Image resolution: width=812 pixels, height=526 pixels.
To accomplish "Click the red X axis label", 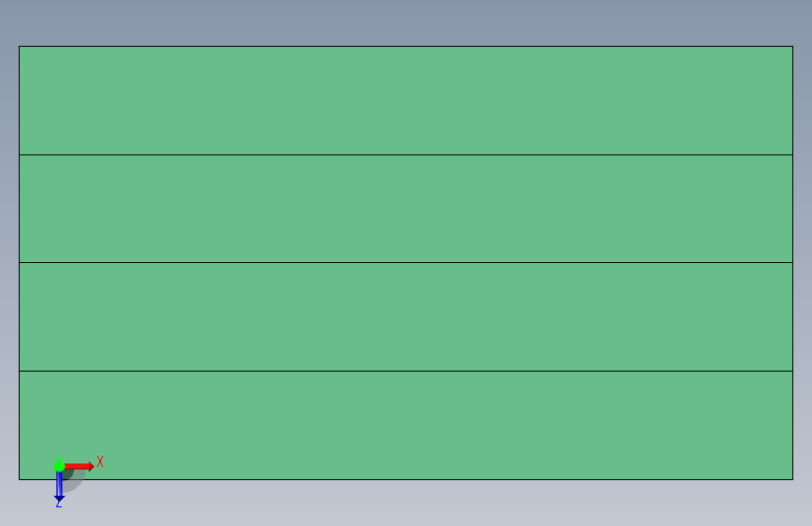I will [100, 461].
